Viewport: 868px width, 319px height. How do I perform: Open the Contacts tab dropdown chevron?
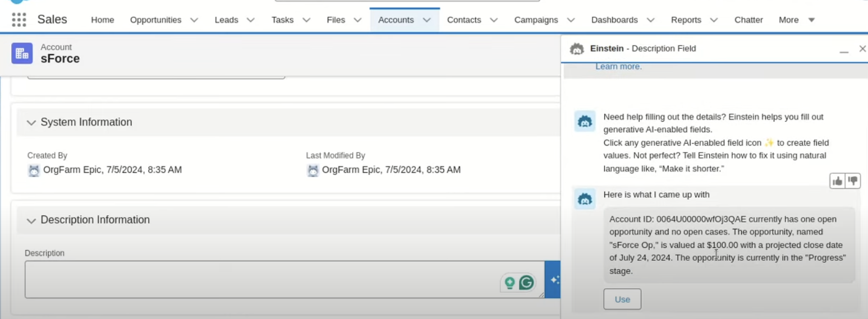point(494,20)
